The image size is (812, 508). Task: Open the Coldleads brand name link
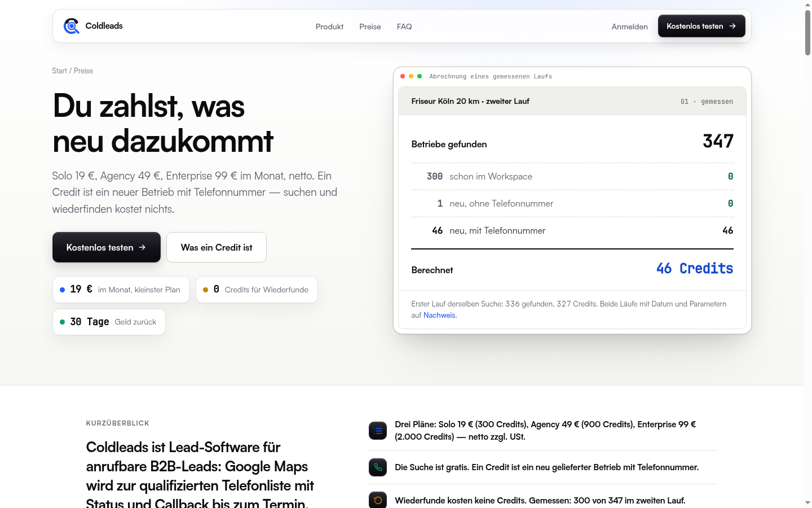coord(104,26)
